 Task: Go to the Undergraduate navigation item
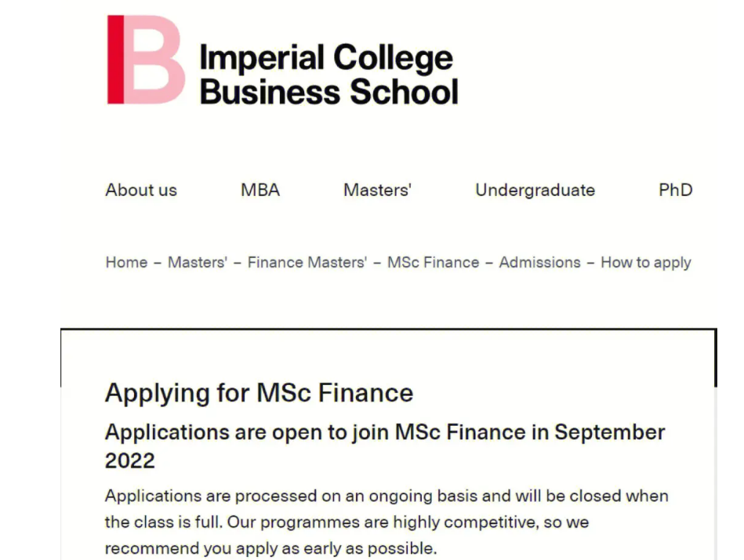click(535, 191)
